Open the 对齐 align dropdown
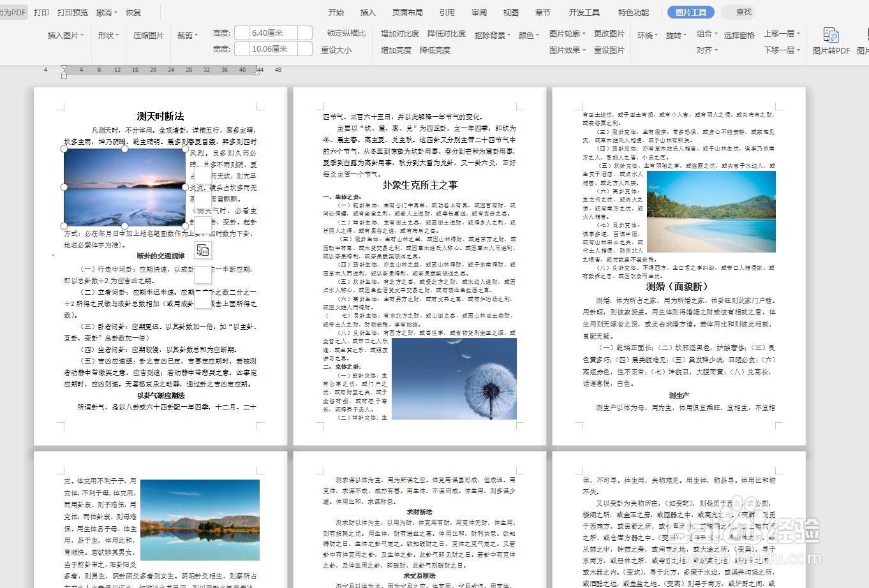Image resolution: width=869 pixels, height=588 pixels. pos(707,50)
